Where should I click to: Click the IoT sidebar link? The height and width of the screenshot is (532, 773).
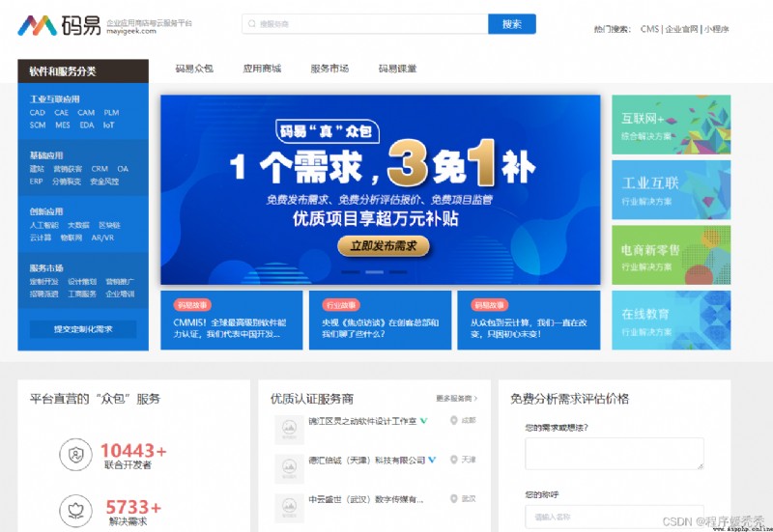click(108, 126)
